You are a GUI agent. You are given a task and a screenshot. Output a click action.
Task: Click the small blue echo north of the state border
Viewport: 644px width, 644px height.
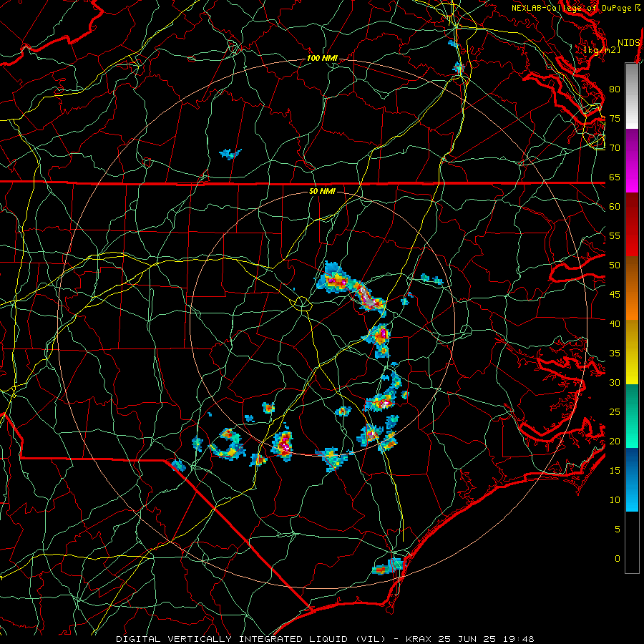click(230, 154)
